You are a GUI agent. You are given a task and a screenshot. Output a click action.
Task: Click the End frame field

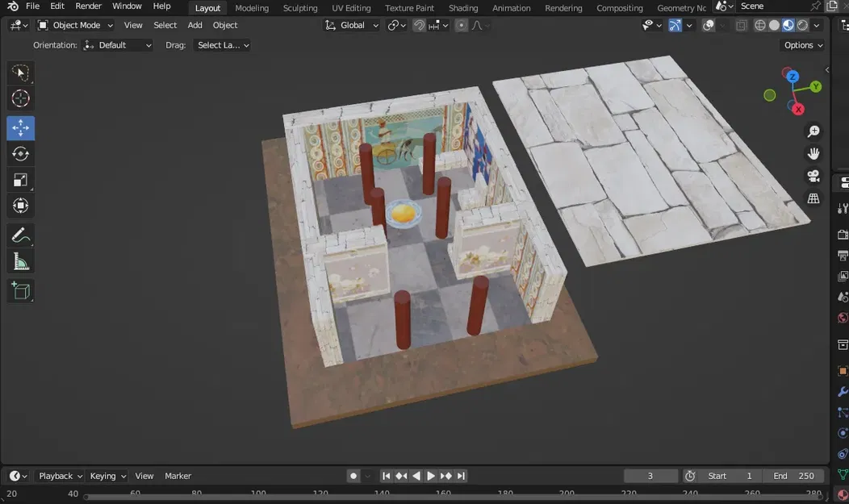click(793, 476)
